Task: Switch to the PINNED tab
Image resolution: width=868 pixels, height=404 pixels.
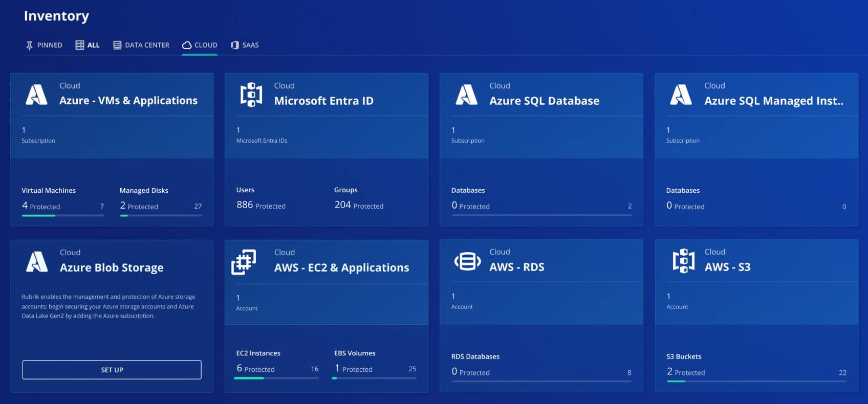Action: click(x=44, y=45)
